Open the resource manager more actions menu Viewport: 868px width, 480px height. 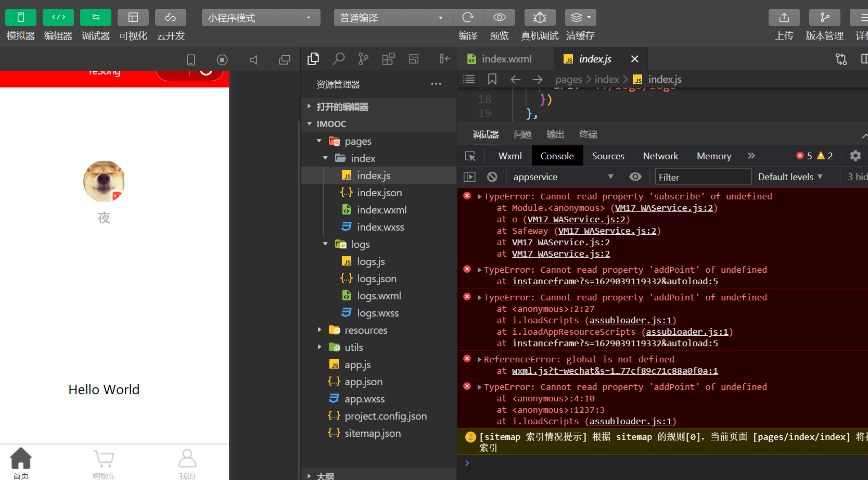point(436,84)
